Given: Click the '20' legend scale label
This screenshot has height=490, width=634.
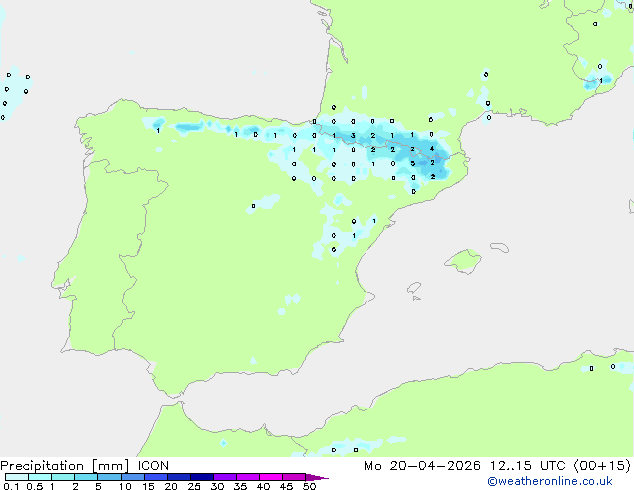Looking at the screenshot, I should [x=171, y=486].
